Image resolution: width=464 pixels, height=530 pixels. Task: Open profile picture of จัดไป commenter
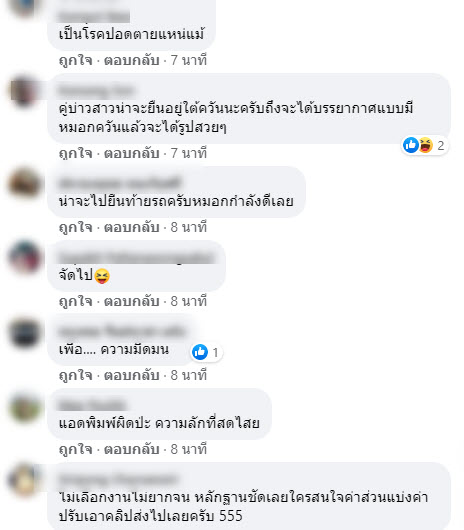point(25,257)
